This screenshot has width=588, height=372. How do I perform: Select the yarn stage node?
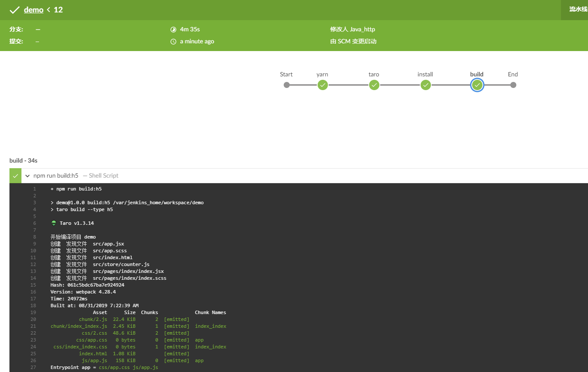[323, 85]
